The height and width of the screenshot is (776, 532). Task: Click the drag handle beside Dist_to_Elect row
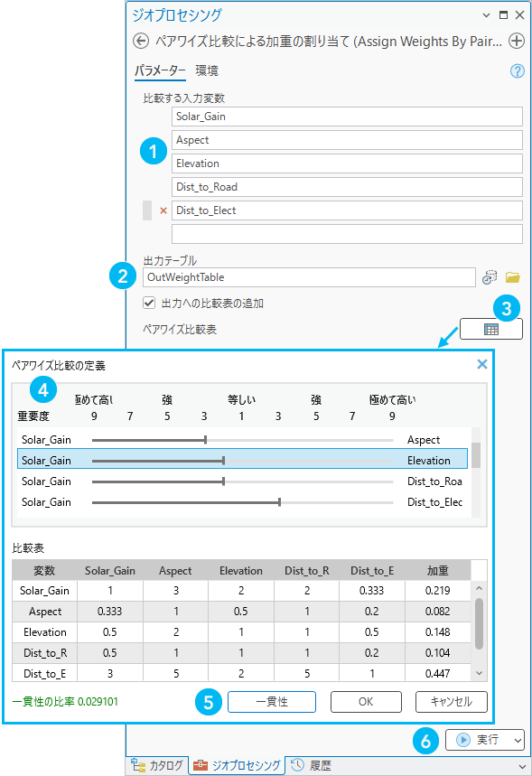[147, 210]
